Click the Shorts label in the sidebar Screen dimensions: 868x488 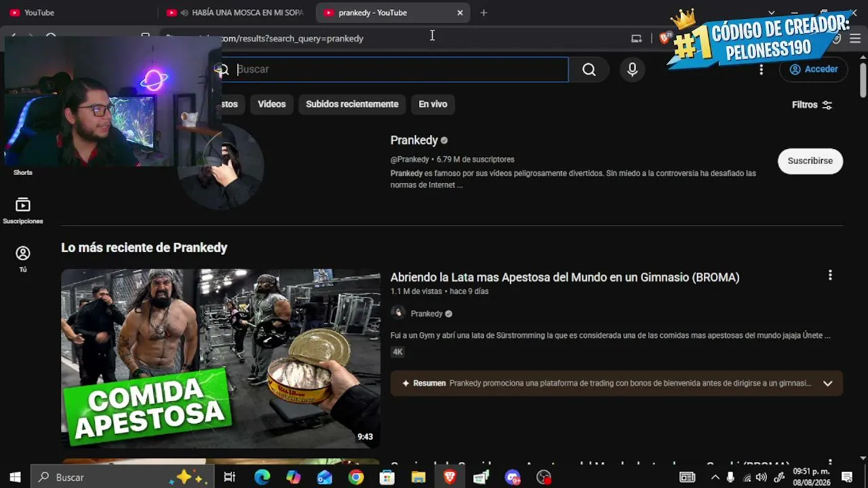click(x=23, y=172)
